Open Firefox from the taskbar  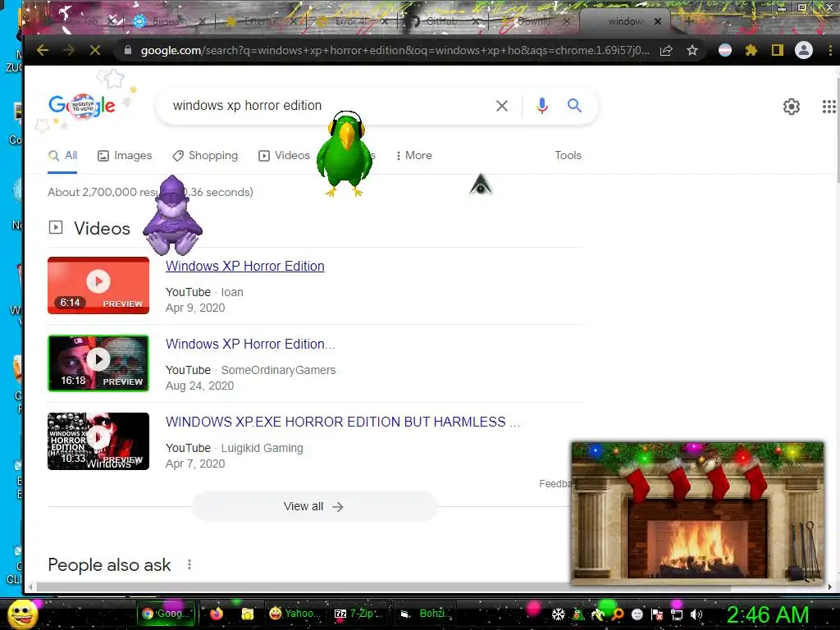coord(217,614)
